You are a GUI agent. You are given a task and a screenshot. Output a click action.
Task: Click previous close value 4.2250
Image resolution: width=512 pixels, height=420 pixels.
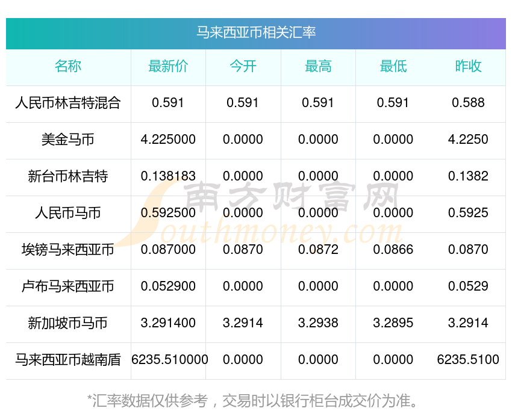[x=468, y=140]
